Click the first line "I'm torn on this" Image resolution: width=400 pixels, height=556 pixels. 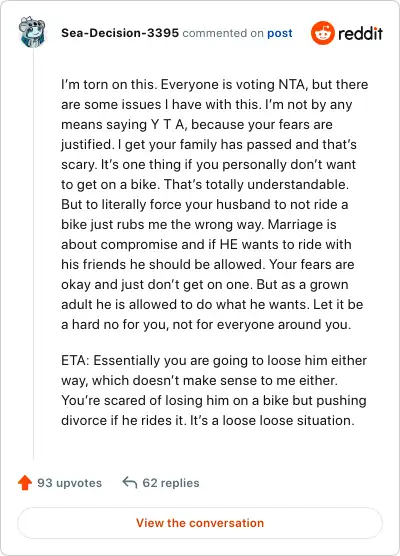pyautogui.click(x=109, y=85)
